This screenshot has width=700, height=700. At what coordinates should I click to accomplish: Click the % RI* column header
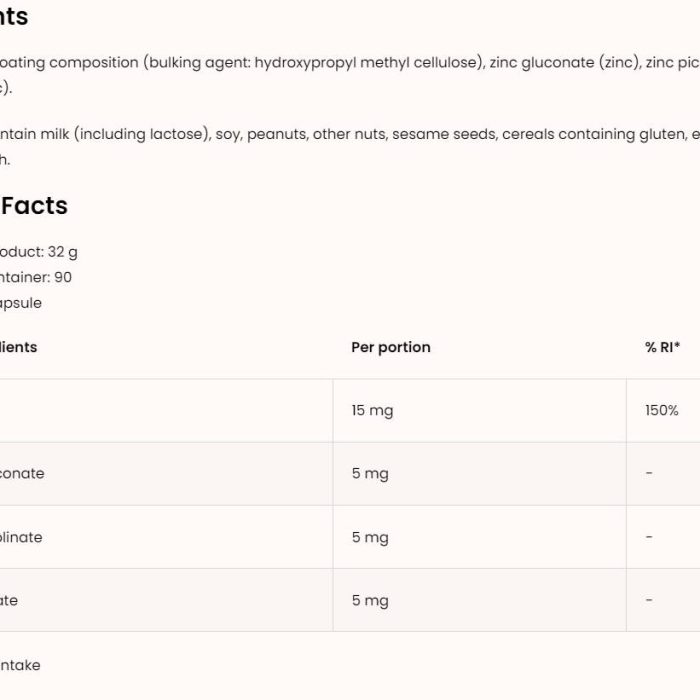tap(662, 347)
